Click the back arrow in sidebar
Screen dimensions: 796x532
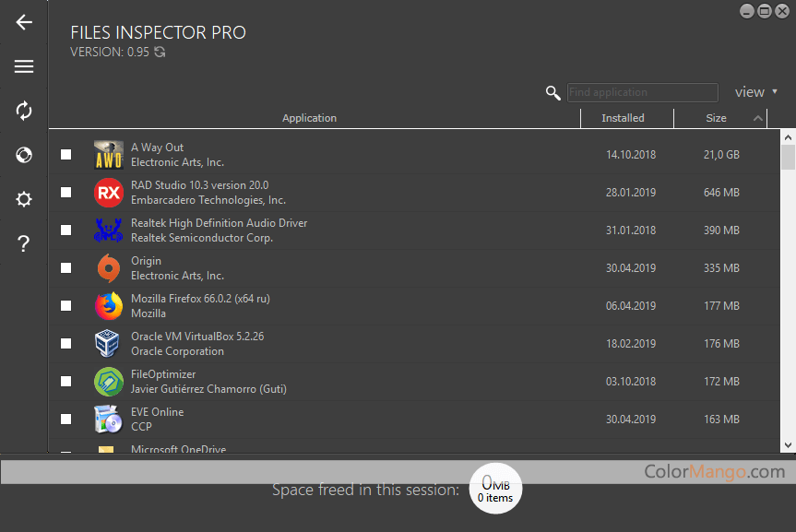pos(24,23)
